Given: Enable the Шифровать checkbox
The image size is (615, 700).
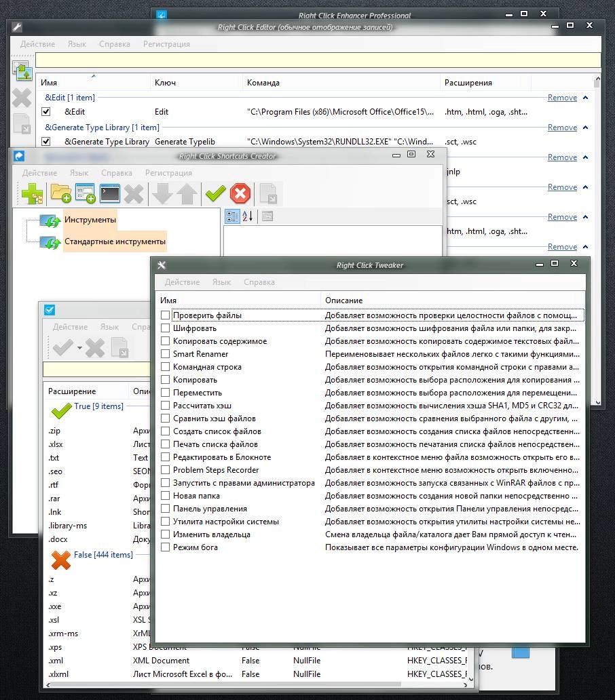Looking at the screenshot, I should tap(165, 328).
